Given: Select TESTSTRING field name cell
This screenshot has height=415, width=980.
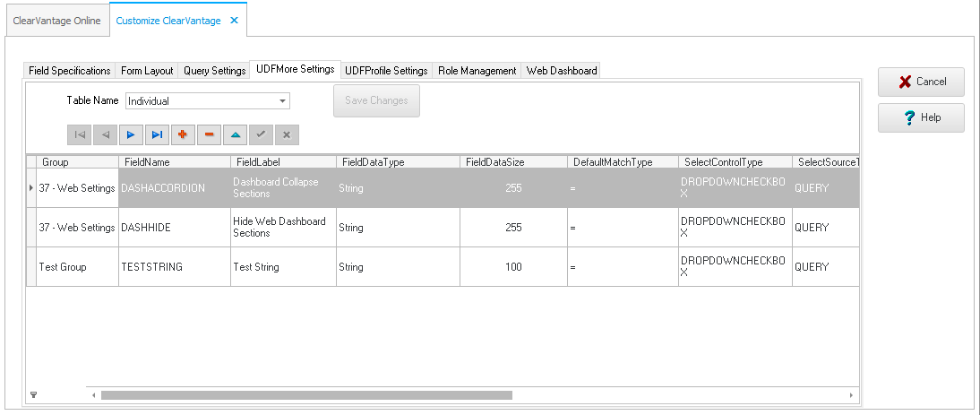Looking at the screenshot, I should [175, 267].
